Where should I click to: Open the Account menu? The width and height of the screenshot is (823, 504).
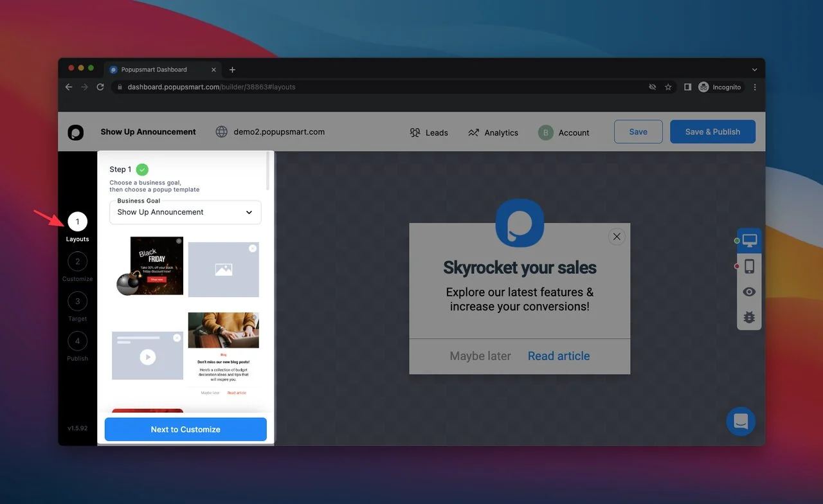[564, 132]
